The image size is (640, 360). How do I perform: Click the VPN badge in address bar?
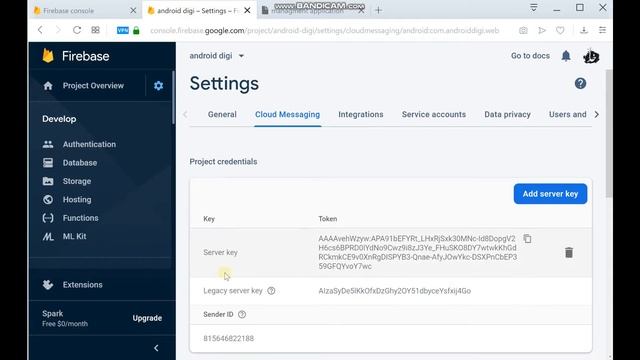(122, 30)
